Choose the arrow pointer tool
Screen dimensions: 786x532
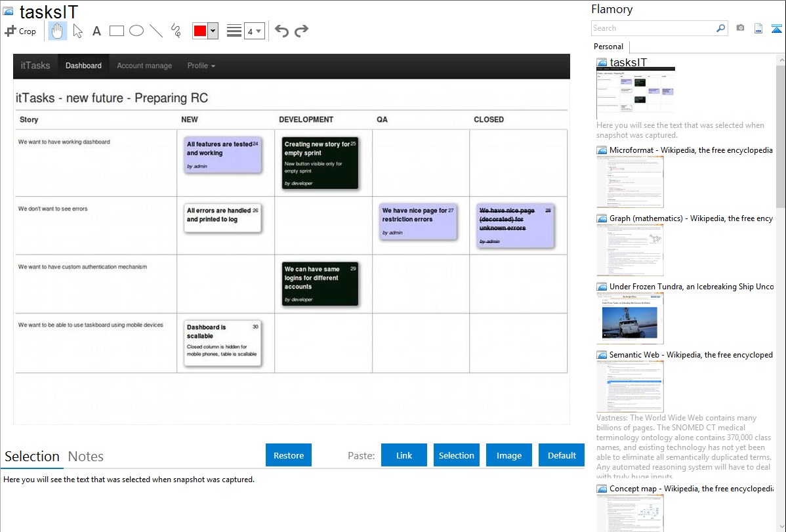coord(77,31)
